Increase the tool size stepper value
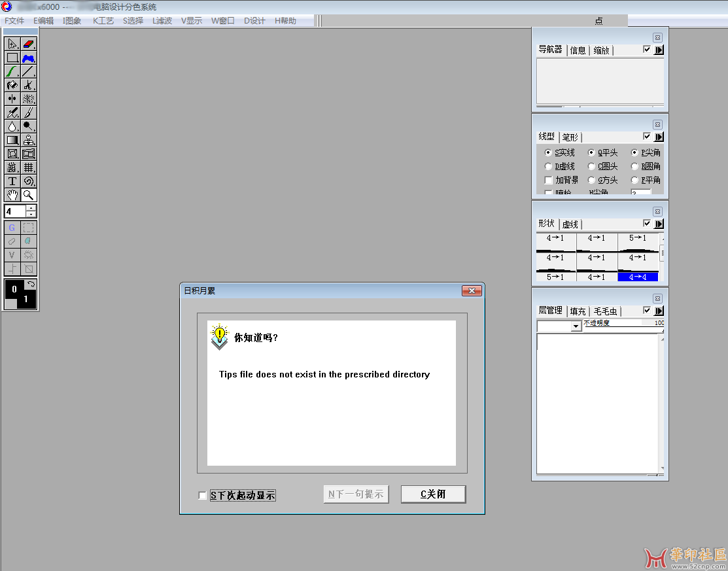Image resolution: width=728 pixels, height=571 pixels. [x=31, y=208]
